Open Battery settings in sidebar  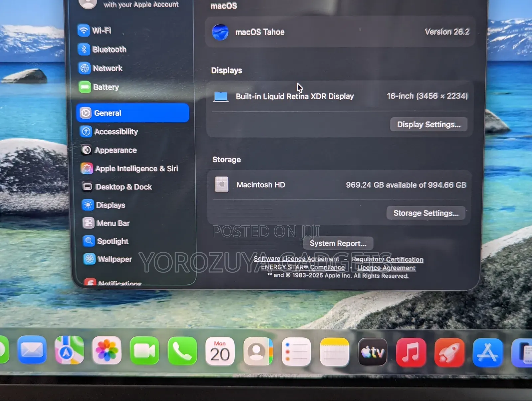pyautogui.click(x=99, y=87)
